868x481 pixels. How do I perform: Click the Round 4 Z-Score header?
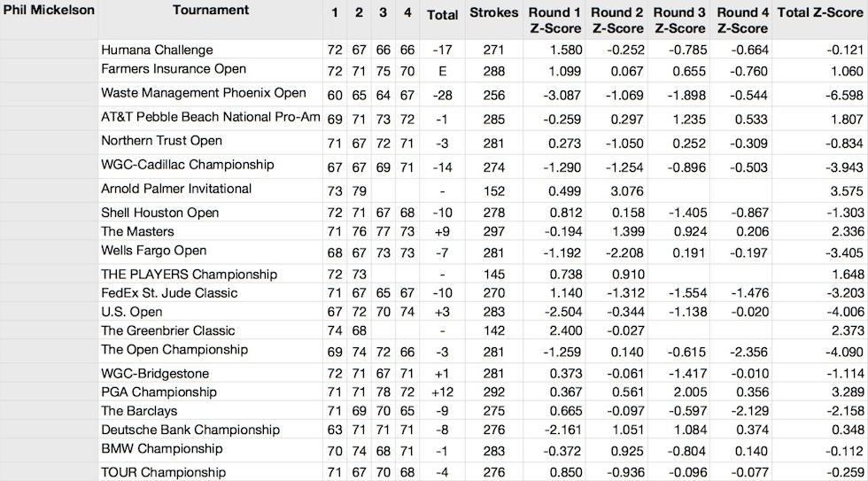742,19
